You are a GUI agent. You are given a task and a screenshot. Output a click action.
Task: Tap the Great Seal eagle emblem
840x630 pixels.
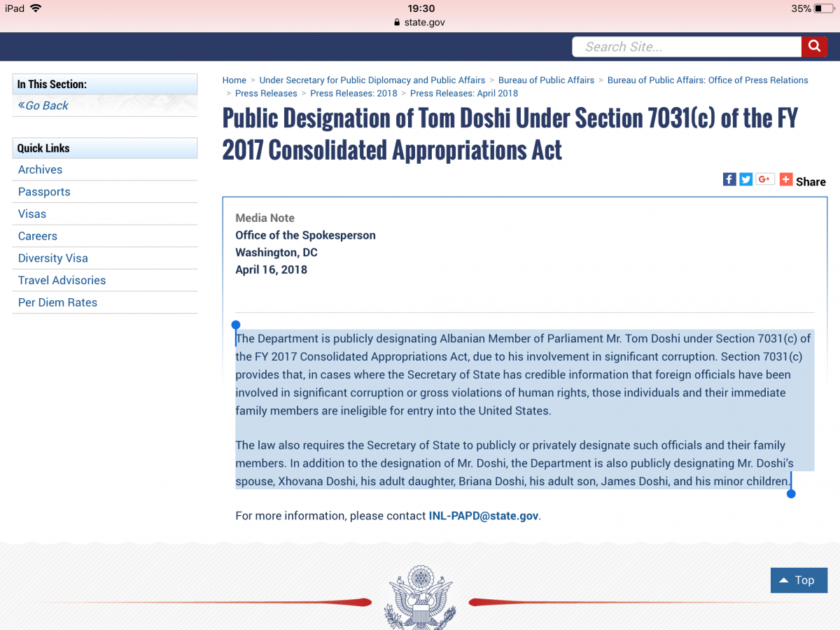[420, 596]
